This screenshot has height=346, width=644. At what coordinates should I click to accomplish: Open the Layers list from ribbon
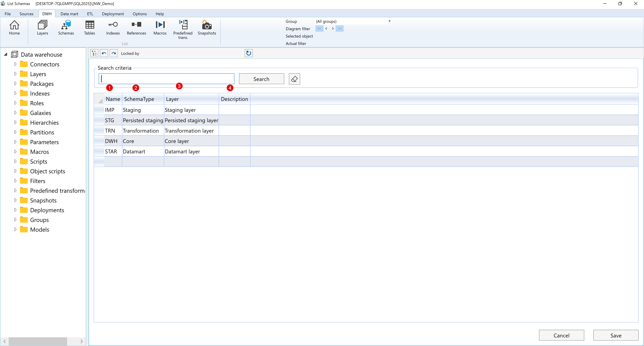(x=42, y=27)
